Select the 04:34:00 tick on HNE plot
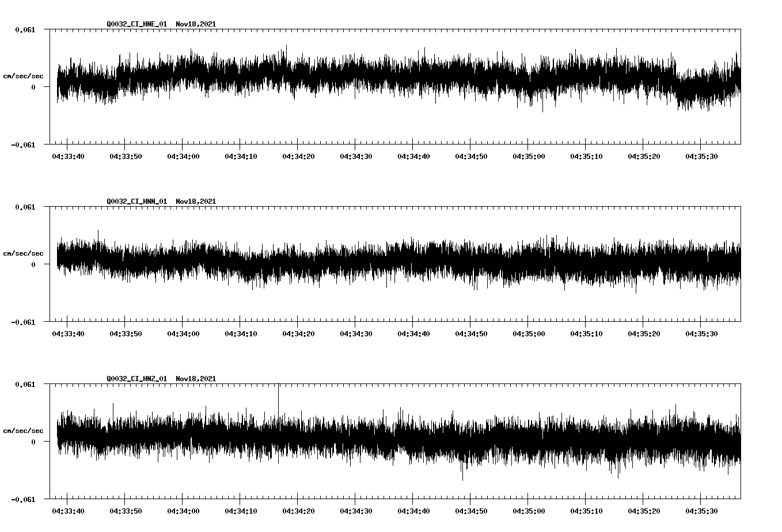 tap(183, 142)
